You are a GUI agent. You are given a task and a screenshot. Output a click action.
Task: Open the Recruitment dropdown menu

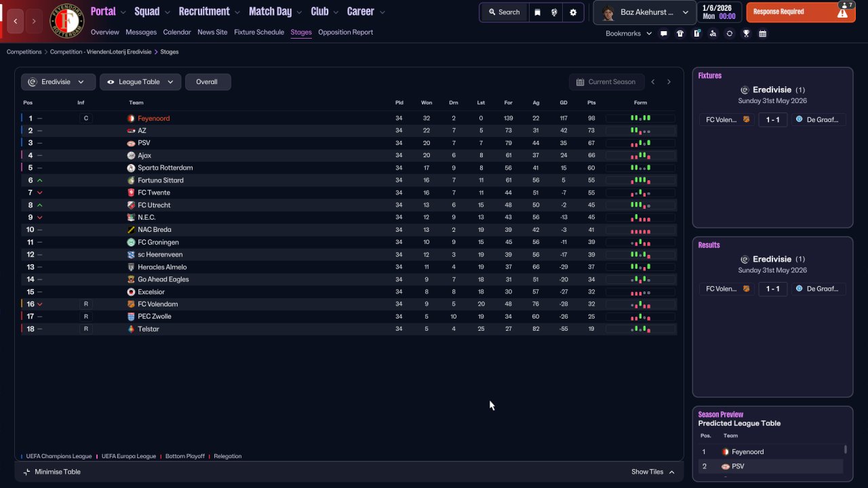tap(209, 12)
